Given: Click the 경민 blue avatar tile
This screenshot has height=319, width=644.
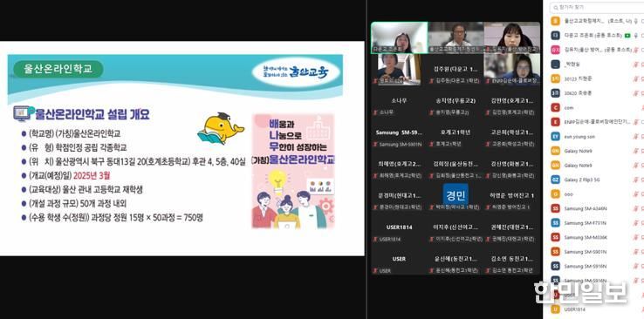Looking at the screenshot, I should click(x=456, y=194).
